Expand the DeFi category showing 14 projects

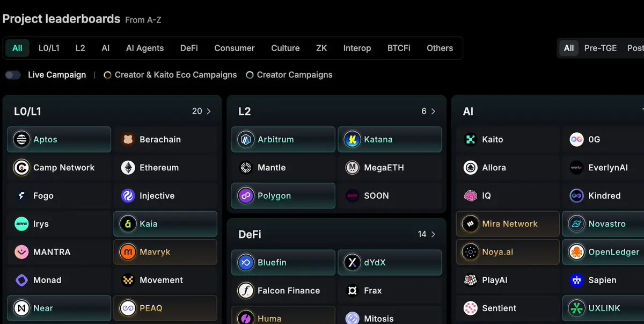pos(427,234)
